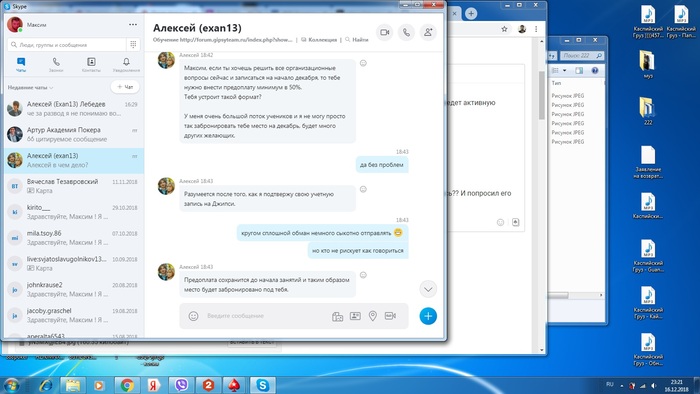React to the Джипси message with smiley
Viewport: 700px width, 394px height.
coord(363,189)
